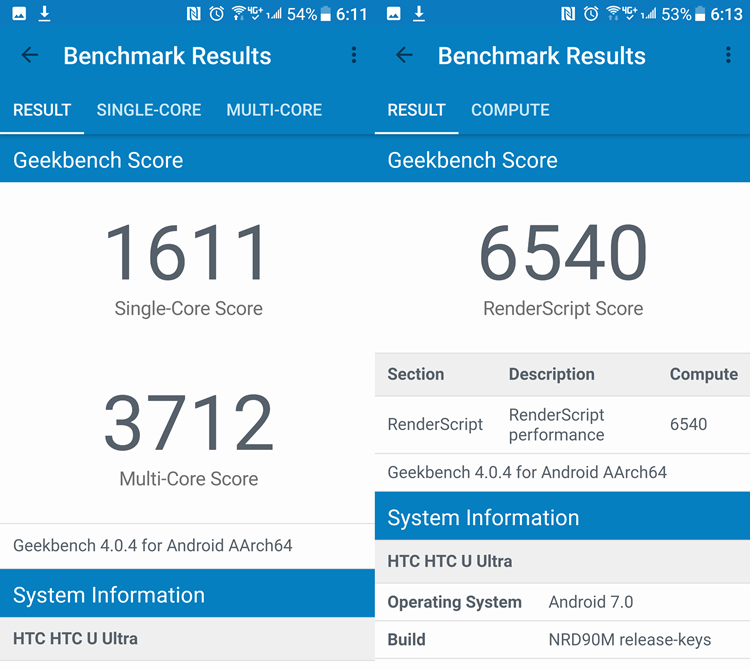Tap RenderScript cell in Section column
The height and width of the screenshot is (669, 750).
[x=435, y=424]
